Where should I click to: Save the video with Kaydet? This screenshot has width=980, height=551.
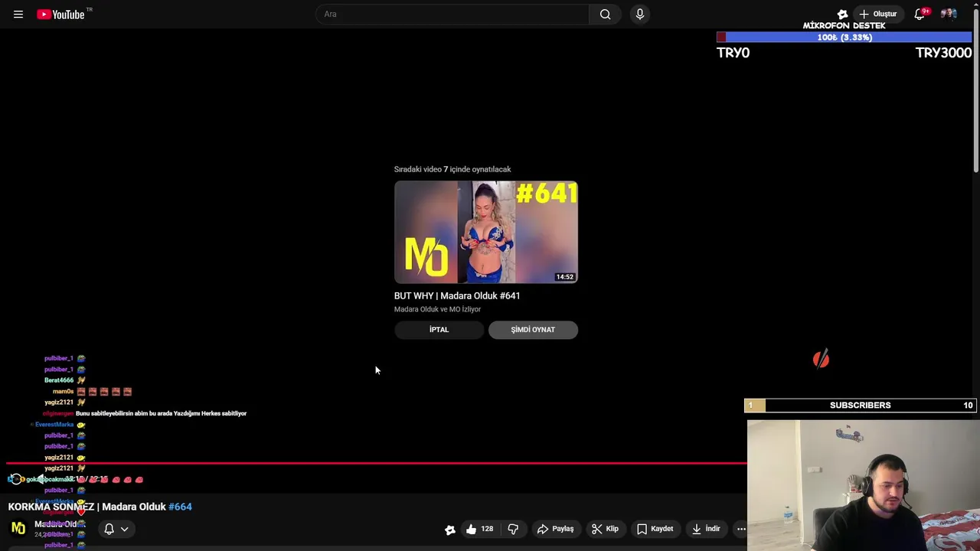(655, 529)
